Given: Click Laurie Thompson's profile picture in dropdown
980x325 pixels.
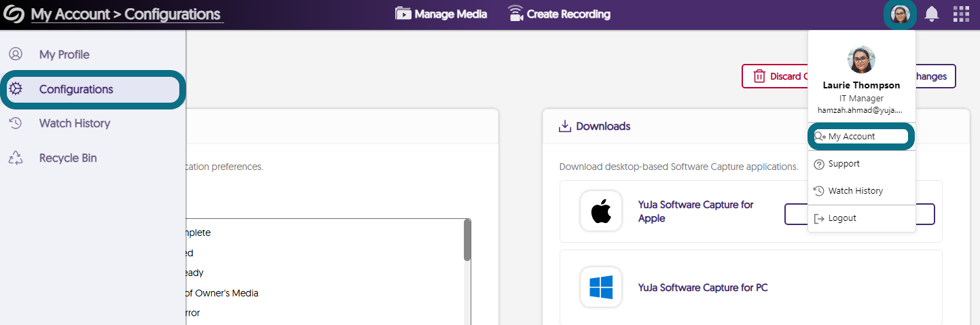Looking at the screenshot, I should [861, 59].
